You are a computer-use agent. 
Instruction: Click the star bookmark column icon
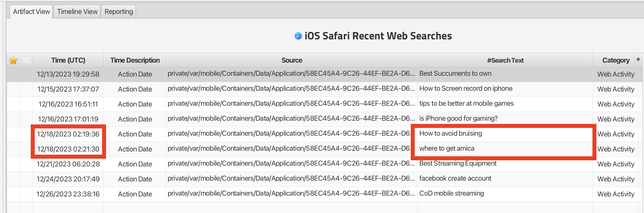13,60
